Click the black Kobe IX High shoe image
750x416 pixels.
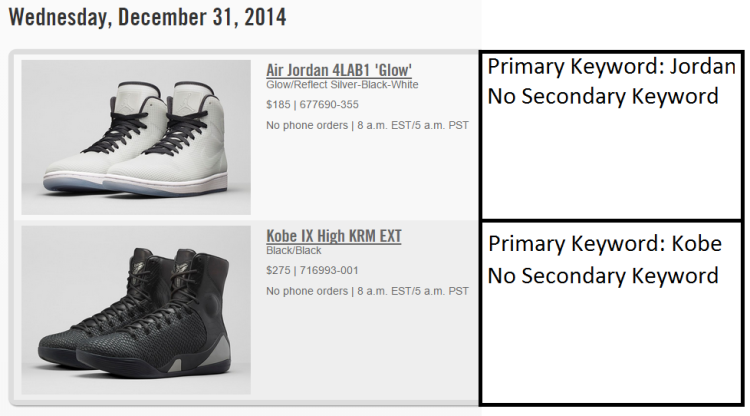pos(135,309)
